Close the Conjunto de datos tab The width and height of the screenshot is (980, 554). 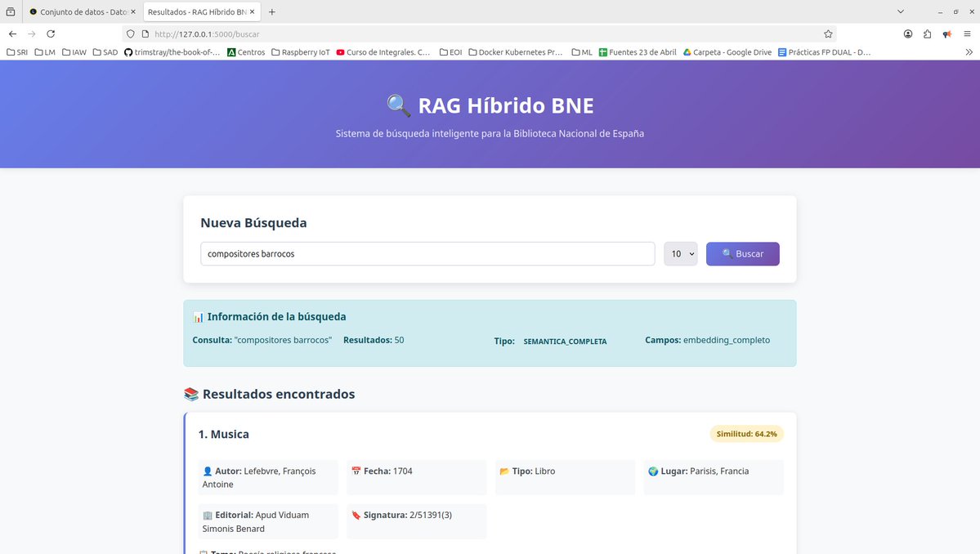pos(133,12)
